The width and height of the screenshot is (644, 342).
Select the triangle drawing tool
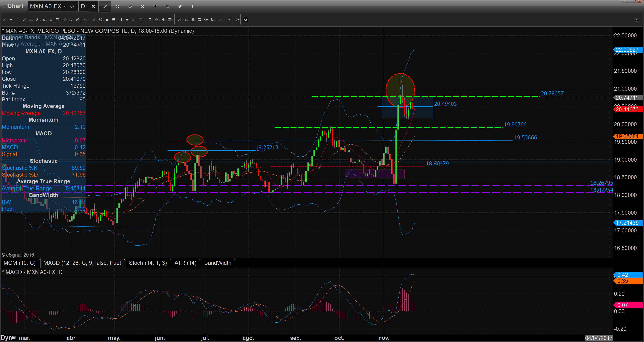point(71,20)
